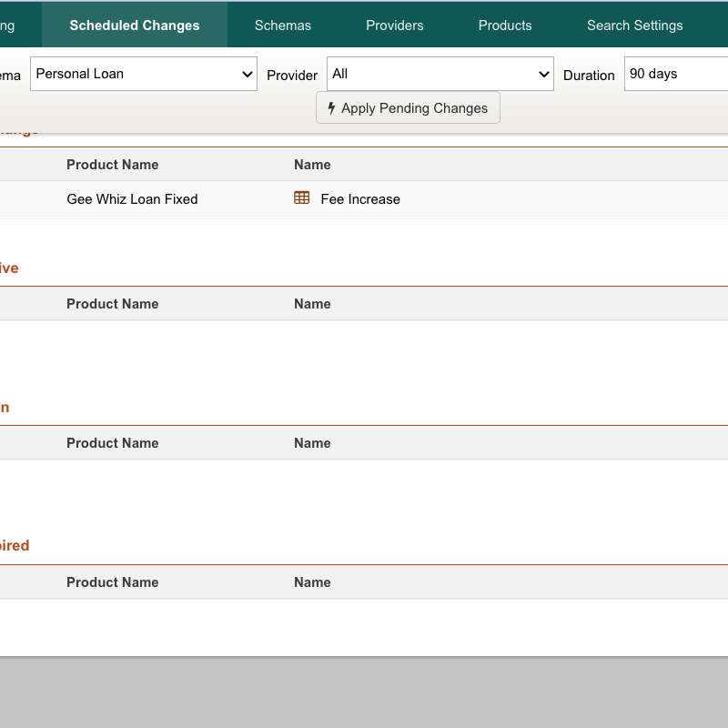This screenshot has height=728, width=728.
Task: Expand the Personal Loan schema dropdown
Action: pyautogui.click(x=144, y=74)
